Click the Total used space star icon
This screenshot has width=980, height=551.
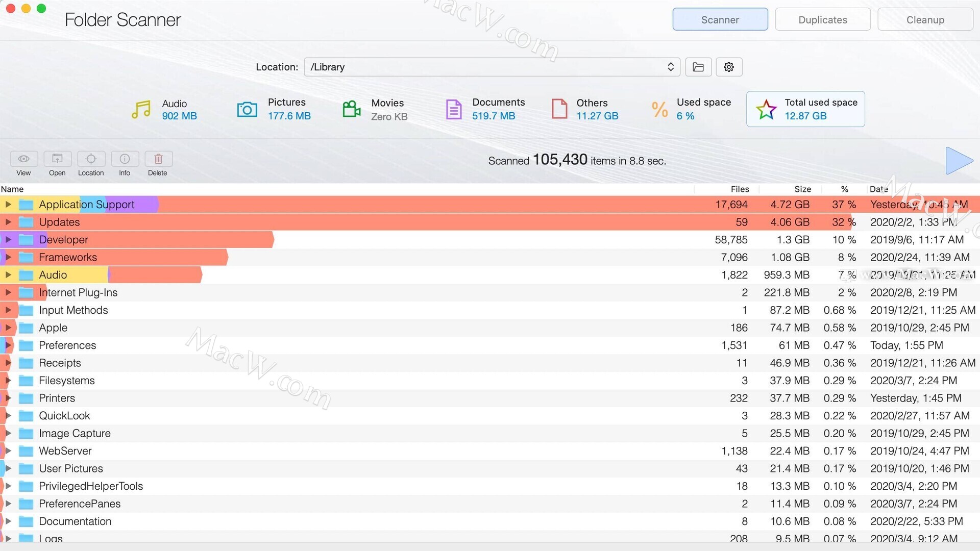tap(766, 109)
